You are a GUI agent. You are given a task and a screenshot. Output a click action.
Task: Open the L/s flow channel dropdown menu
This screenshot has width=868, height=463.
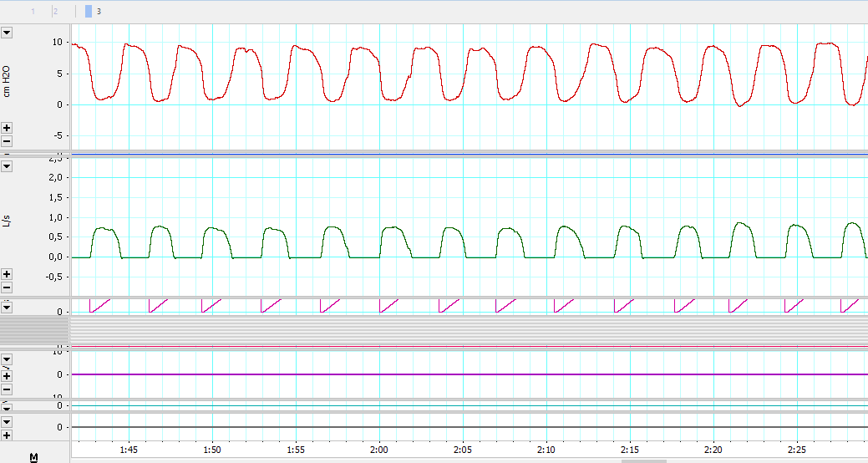coord(7,166)
